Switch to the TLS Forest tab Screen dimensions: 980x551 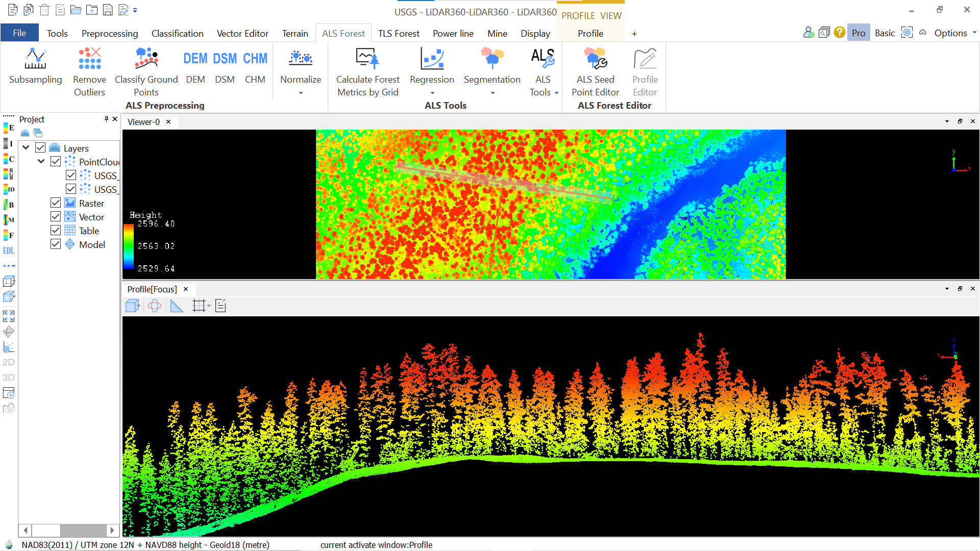coord(399,33)
